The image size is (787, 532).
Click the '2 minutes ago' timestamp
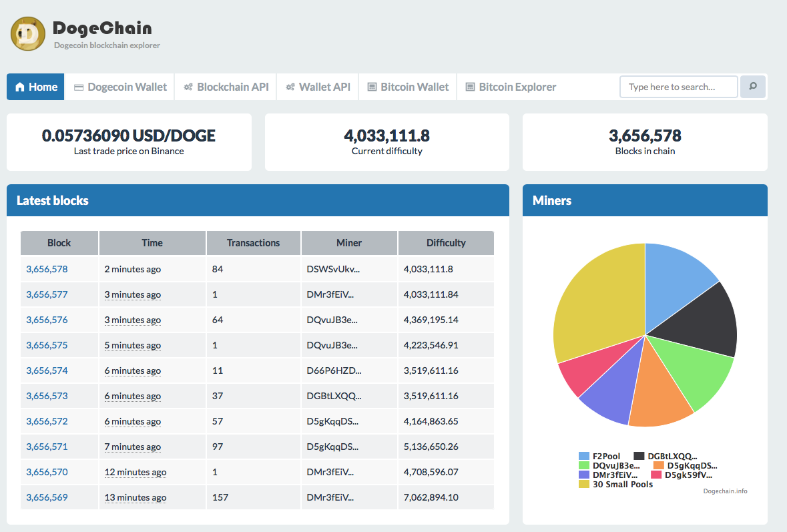tap(133, 269)
